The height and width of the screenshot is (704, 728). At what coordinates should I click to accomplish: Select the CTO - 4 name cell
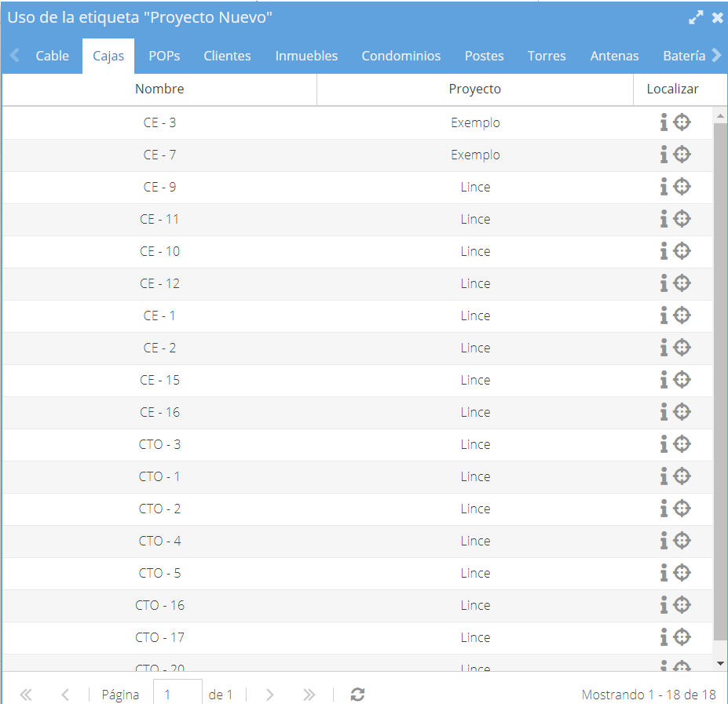[159, 541]
